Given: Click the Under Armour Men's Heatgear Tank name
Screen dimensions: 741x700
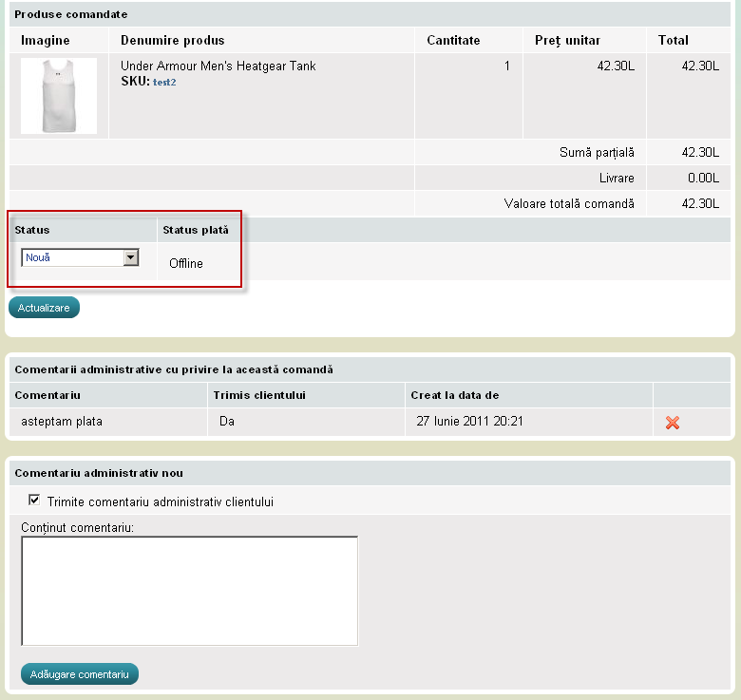Looking at the screenshot, I should [x=218, y=66].
